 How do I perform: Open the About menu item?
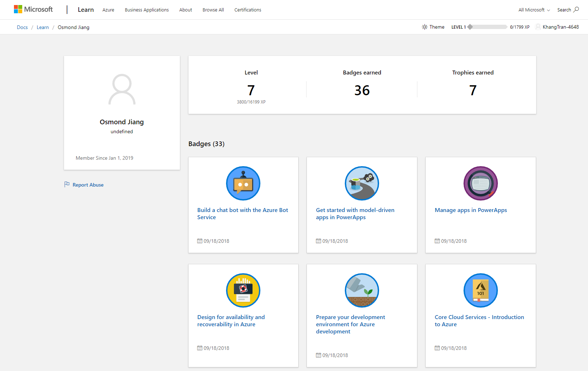(186, 10)
